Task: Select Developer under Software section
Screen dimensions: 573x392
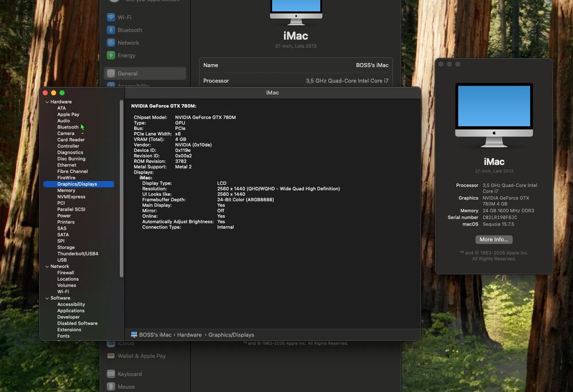Action: (68, 317)
